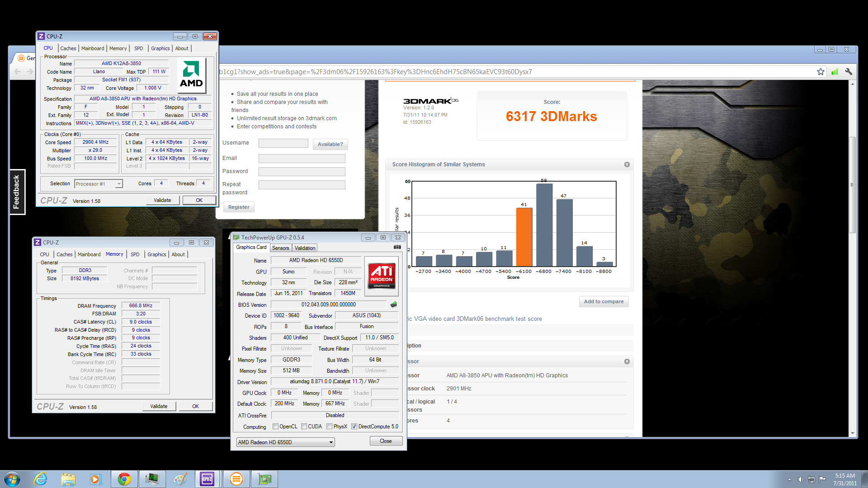Screen dimensions: 868x488
Task: Enable the OpenCL checkbox in GPU-Z
Action: click(275, 427)
